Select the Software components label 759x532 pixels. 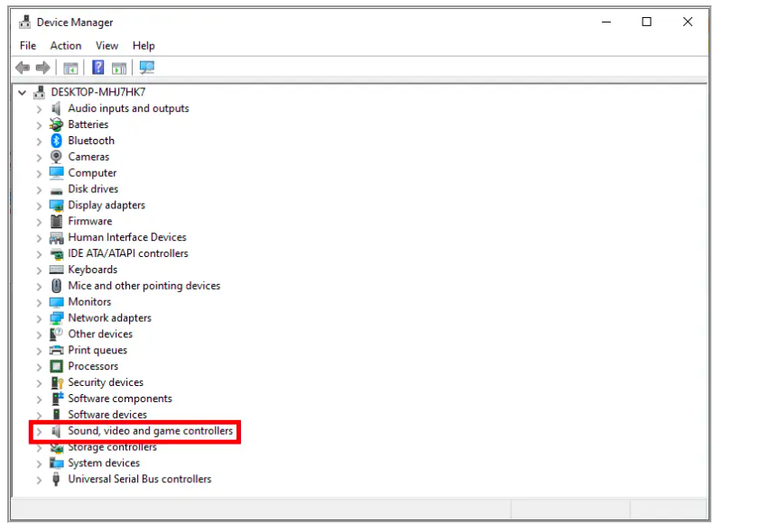(120, 399)
